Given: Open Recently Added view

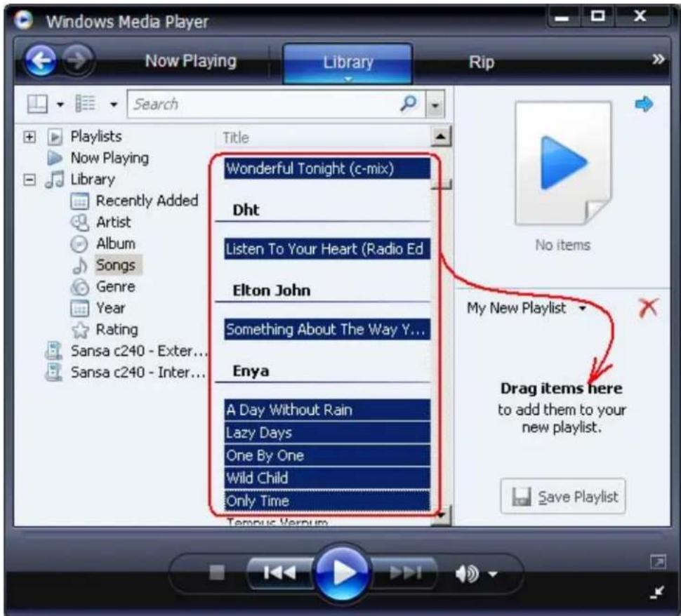Looking at the screenshot, I should 147,201.
